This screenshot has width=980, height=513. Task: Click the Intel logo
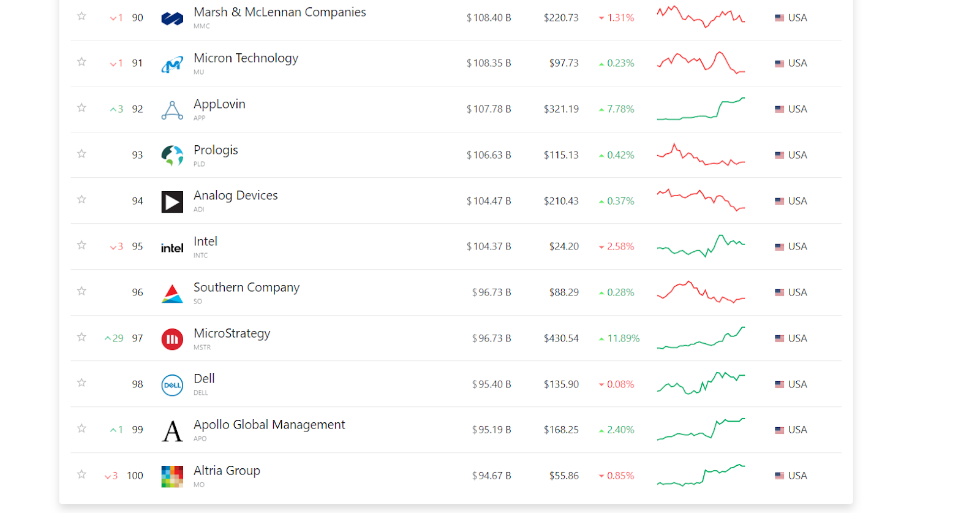tap(172, 248)
